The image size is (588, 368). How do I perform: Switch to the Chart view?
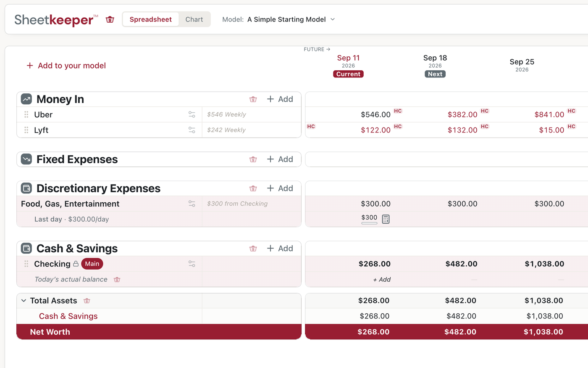194,19
